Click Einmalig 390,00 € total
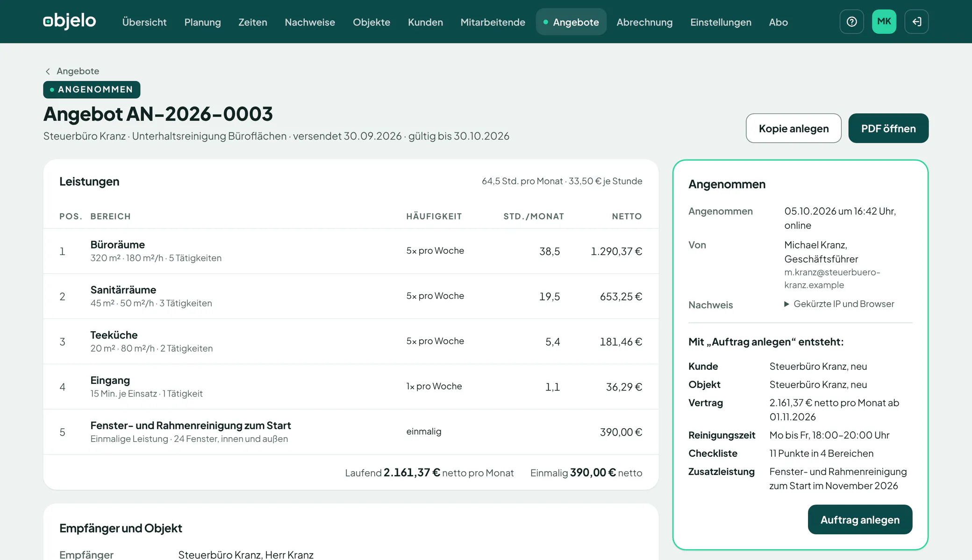 (586, 473)
